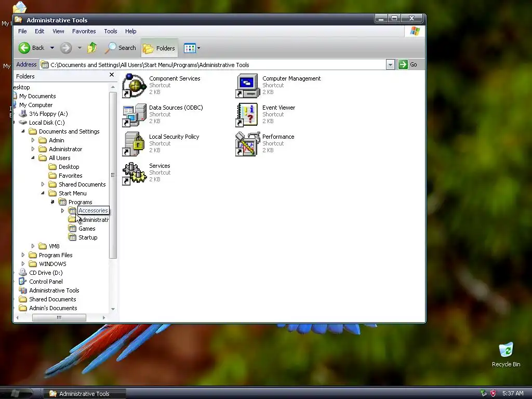Go up one folder level
Viewport: 532px width, 399px height.
click(x=92, y=48)
